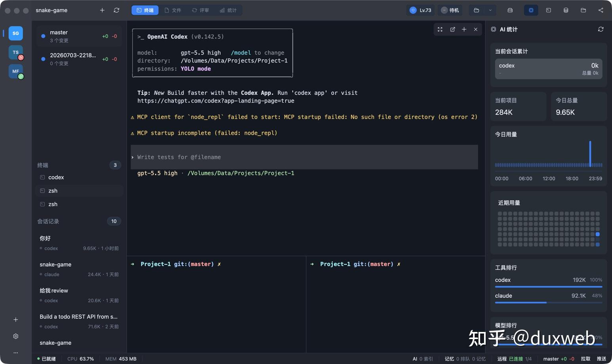Click 推送 in the status bar
612x364 pixels.
click(x=601, y=359)
